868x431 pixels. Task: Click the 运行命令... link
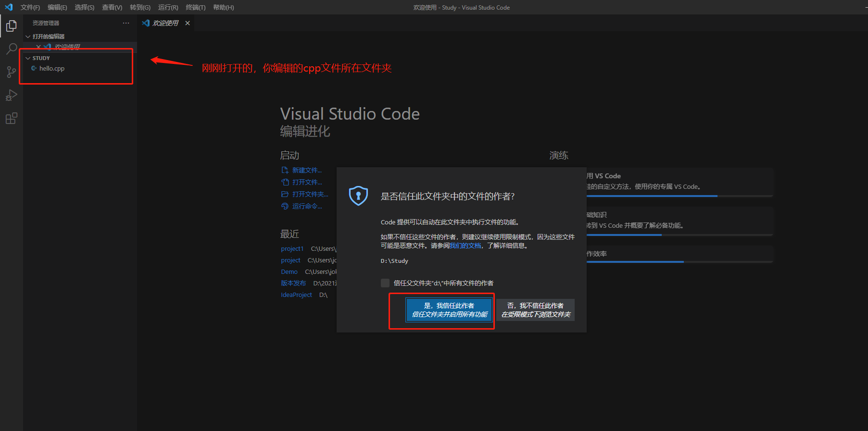point(307,206)
